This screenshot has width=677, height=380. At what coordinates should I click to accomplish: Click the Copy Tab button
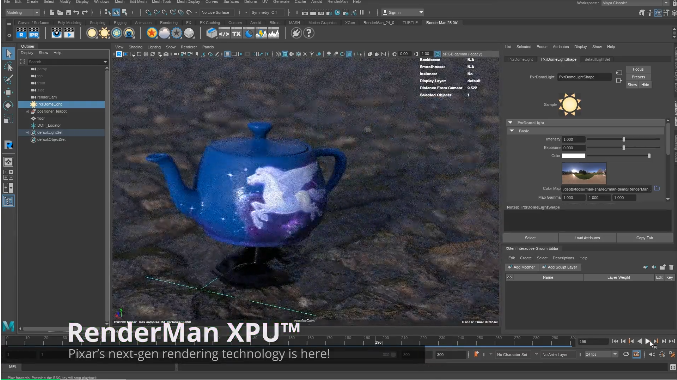pyautogui.click(x=644, y=238)
